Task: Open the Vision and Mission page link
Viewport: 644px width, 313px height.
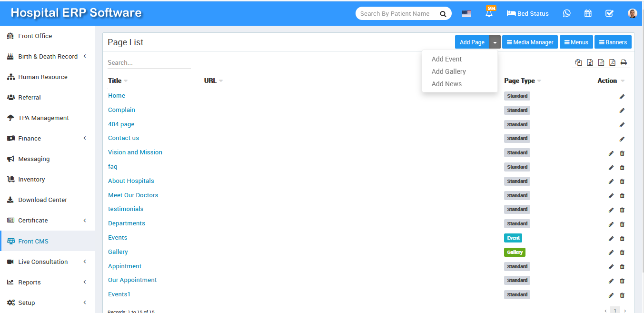Action: pyautogui.click(x=135, y=152)
